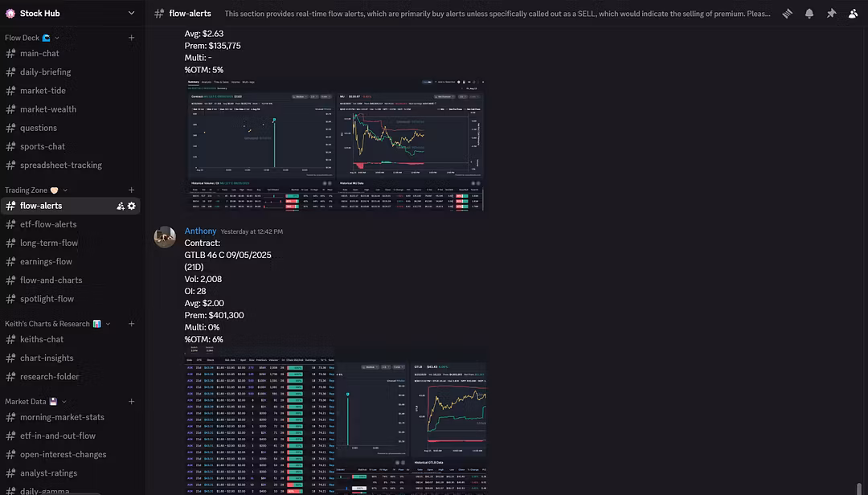Click the invite people icon on flow-alerts
The height and width of the screenshot is (495, 868).
(121, 206)
